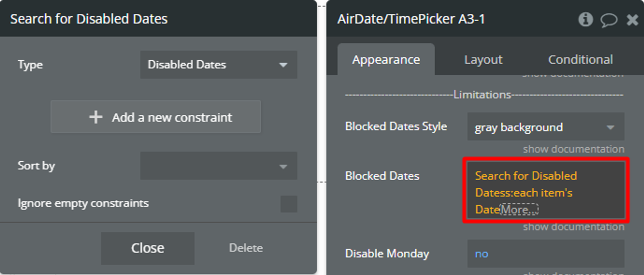Expand the Sort by dropdown

[219, 166]
